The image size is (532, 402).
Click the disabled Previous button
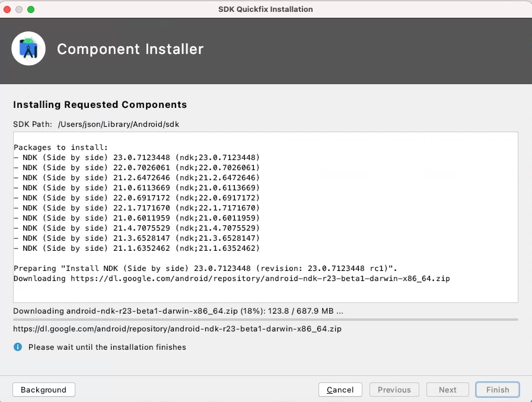point(394,390)
